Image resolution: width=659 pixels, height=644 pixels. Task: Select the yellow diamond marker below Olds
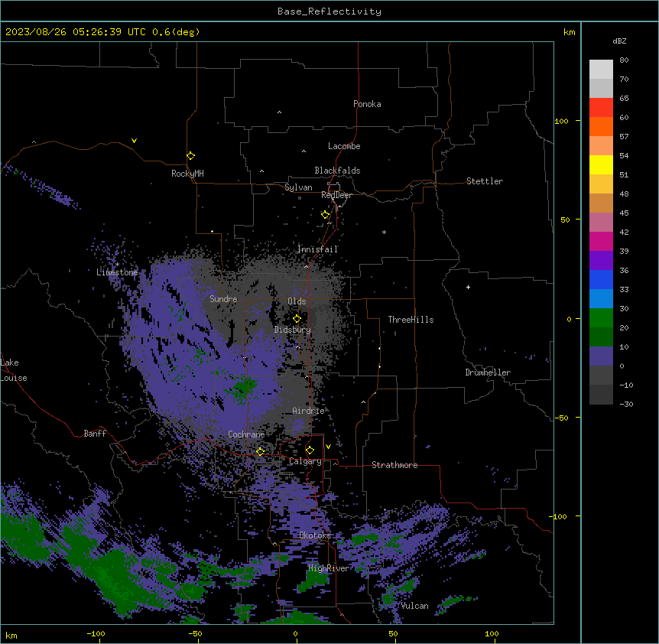pyautogui.click(x=297, y=318)
